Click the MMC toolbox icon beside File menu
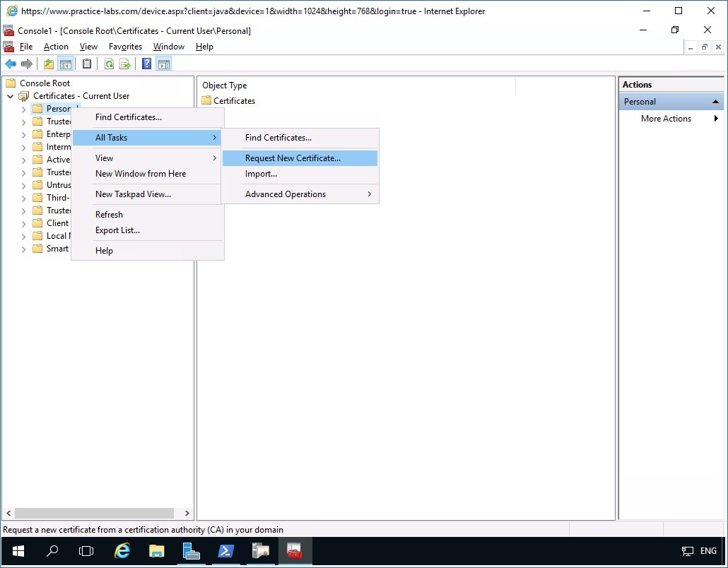Screen dimensions: 728x568 pos(8,47)
